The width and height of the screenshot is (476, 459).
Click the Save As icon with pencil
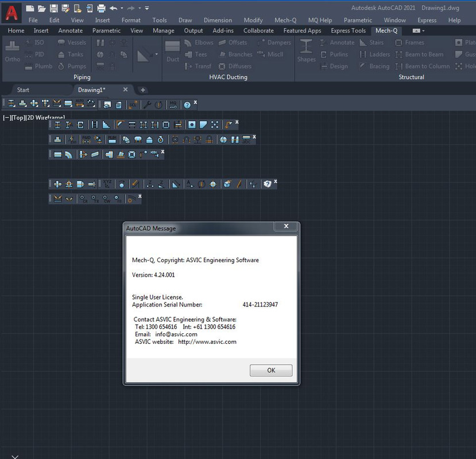pos(65,8)
